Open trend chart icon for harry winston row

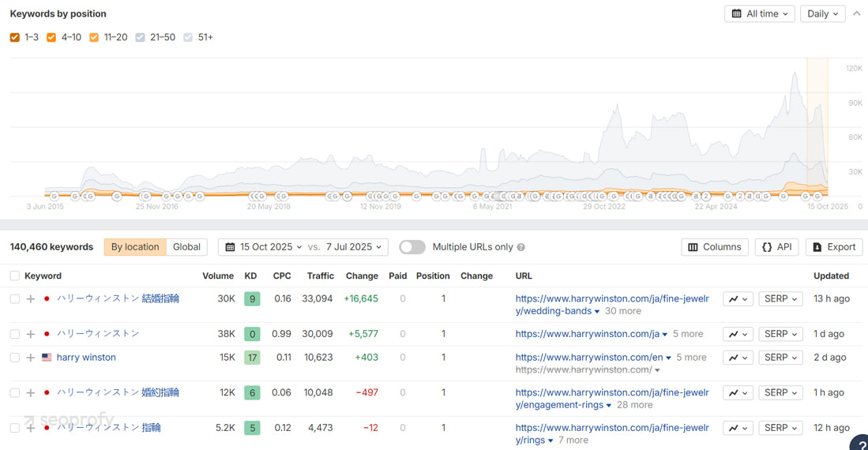pyautogui.click(x=738, y=358)
